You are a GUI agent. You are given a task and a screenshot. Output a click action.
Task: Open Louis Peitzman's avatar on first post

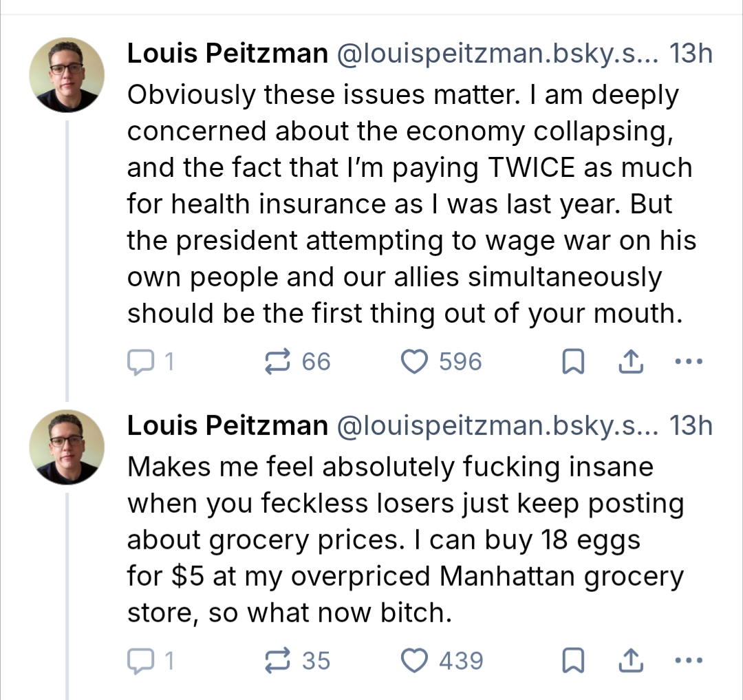click(67, 74)
